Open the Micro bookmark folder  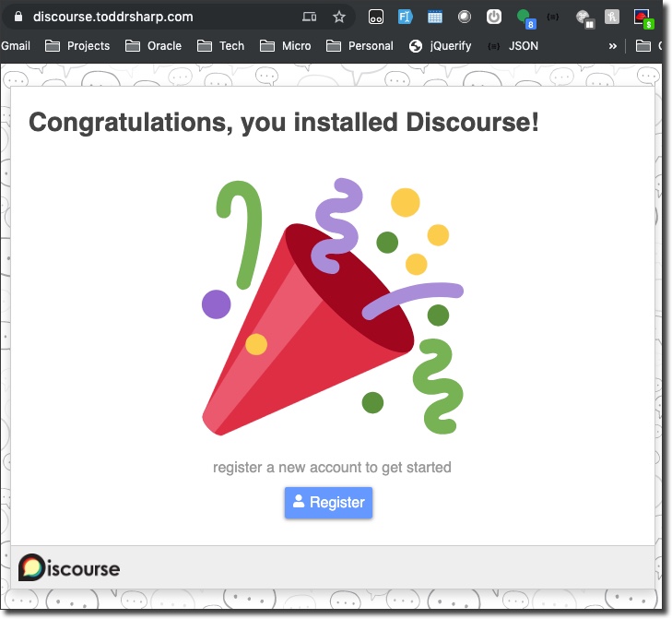pyautogui.click(x=286, y=45)
